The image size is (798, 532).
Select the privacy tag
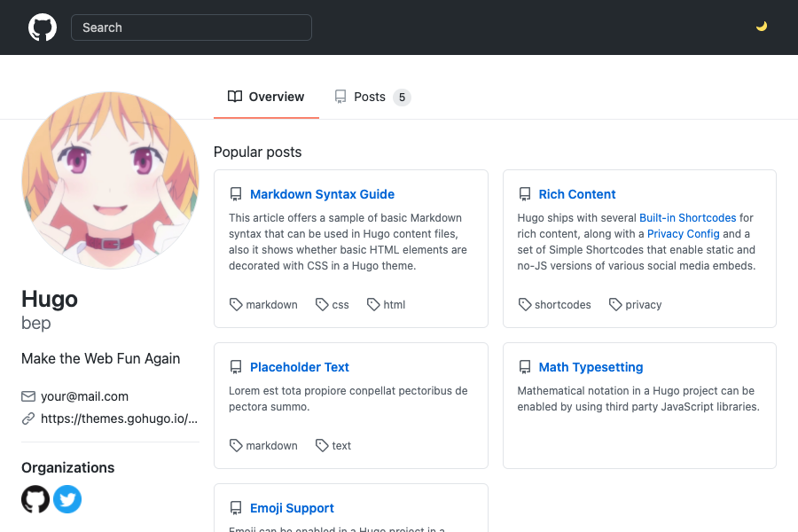pos(636,304)
